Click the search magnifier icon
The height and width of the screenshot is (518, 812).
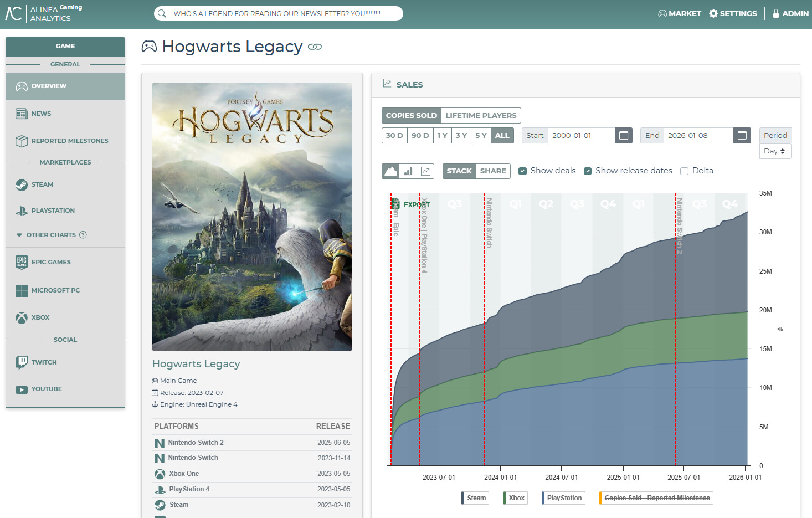(162, 13)
